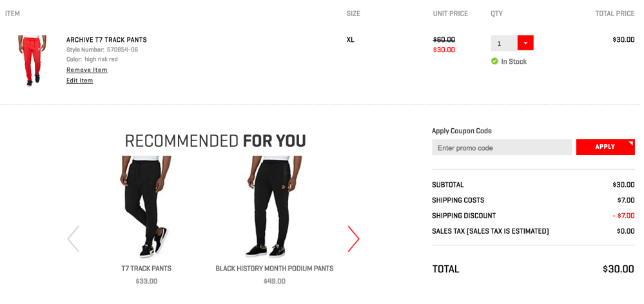Click the quantity field showing 1
Screen dimensions: 644x304
503,43
